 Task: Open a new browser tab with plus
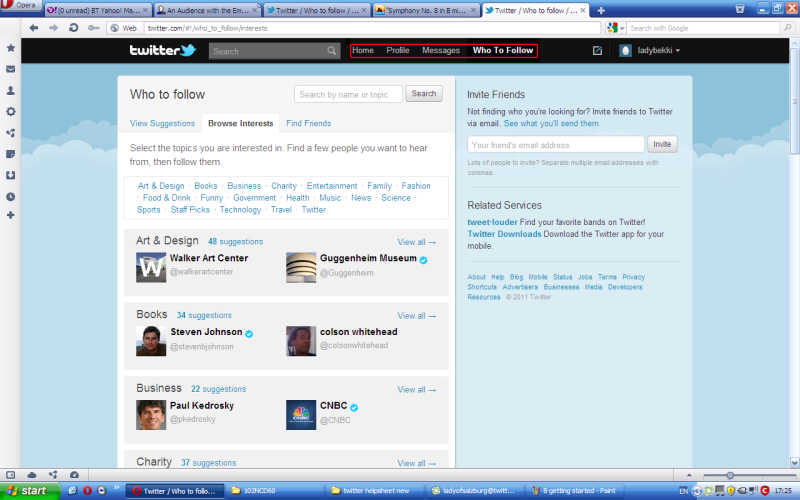click(x=601, y=10)
